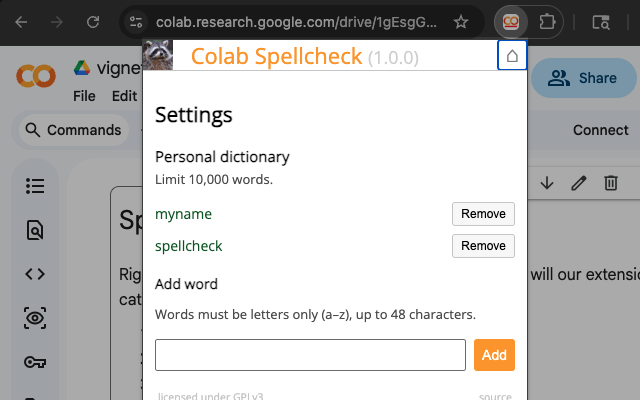Open site information icon in address bar
640x400 pixels.
click(136, 22)
